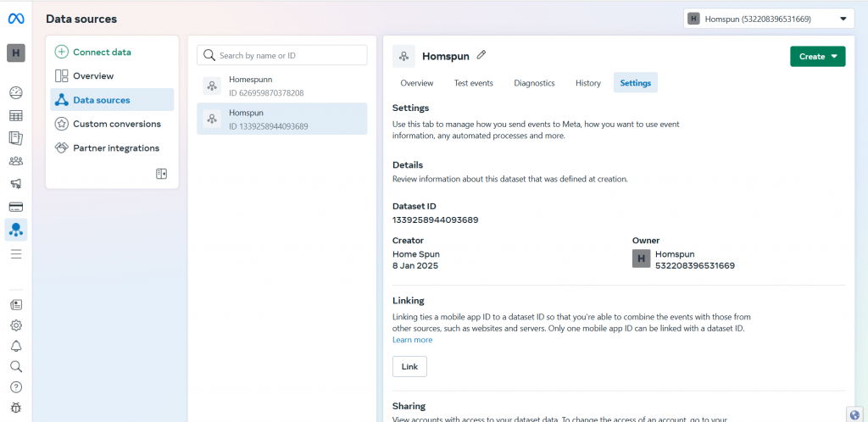Screen dimensions: 868x422
Task: Open the History tab
Action: tap(588, 83)
